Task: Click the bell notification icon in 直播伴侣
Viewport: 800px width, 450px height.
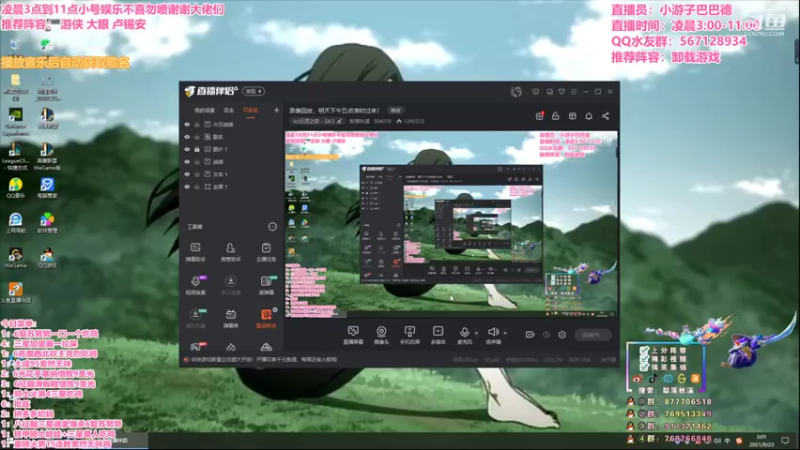Action: click(589, 116)
